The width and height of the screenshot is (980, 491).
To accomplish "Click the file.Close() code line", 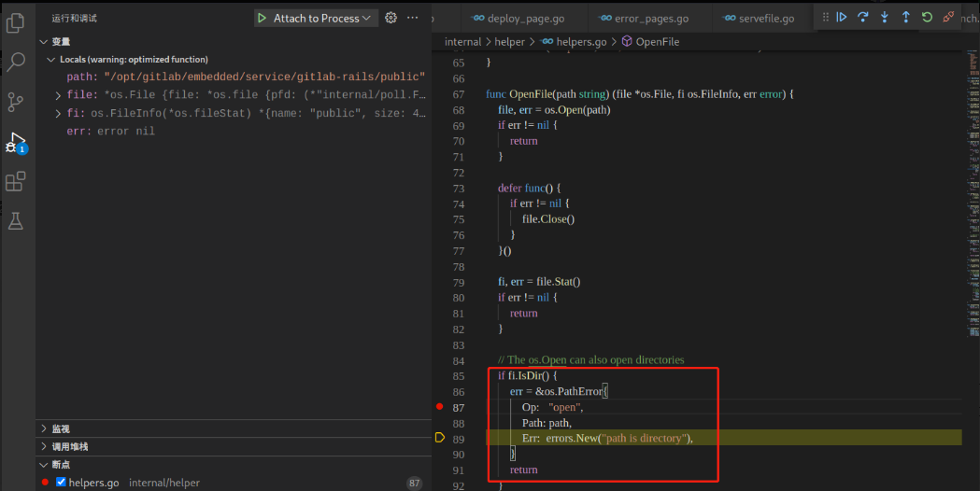I will [548, 219].
